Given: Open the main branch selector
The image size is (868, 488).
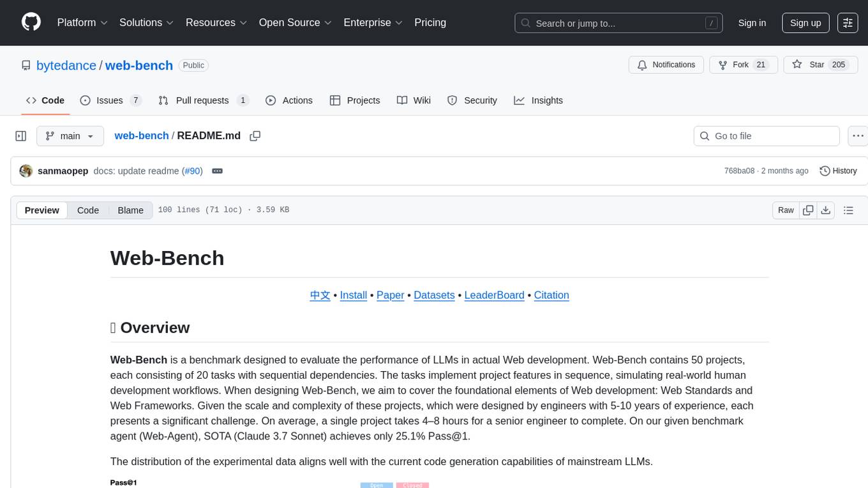Looking at the screenshot, I should [70, 136].
